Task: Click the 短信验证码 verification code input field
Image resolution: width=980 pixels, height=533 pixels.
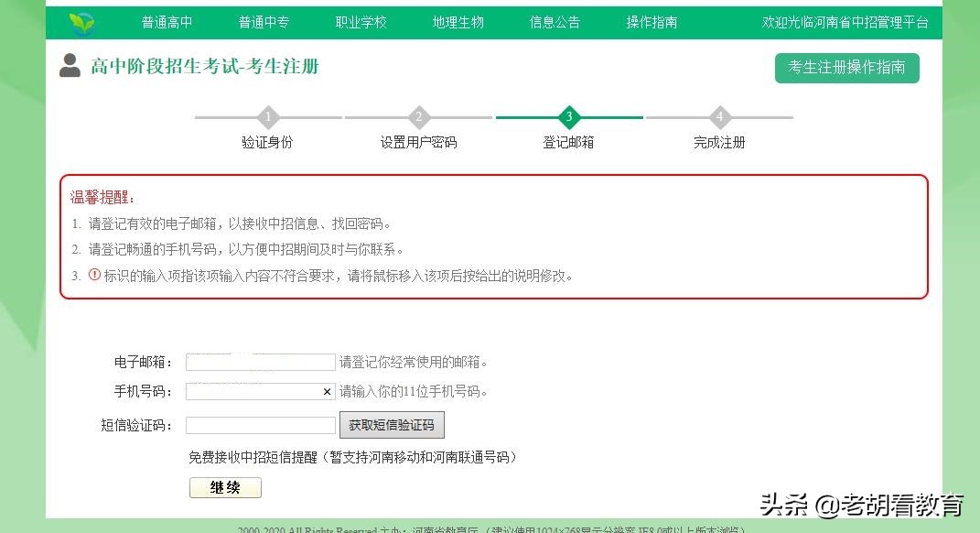Action: pos(259,424)
